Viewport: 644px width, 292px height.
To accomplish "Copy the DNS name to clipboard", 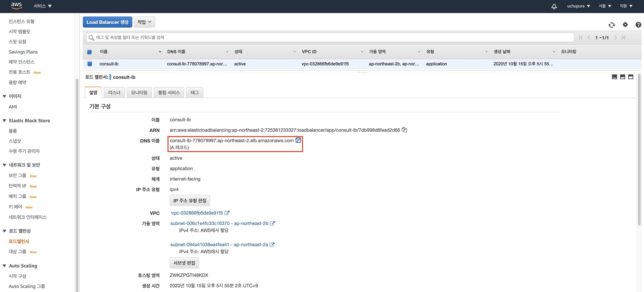I will coord(298,140).
